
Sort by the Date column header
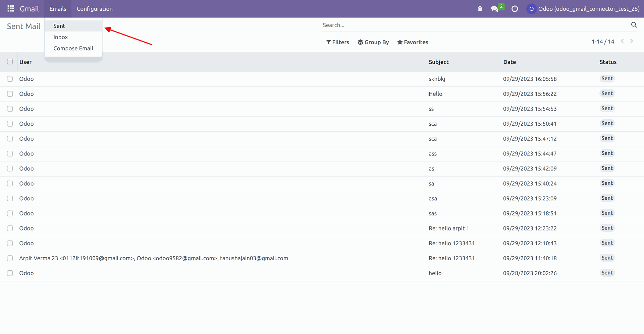[x=509, y=62]
